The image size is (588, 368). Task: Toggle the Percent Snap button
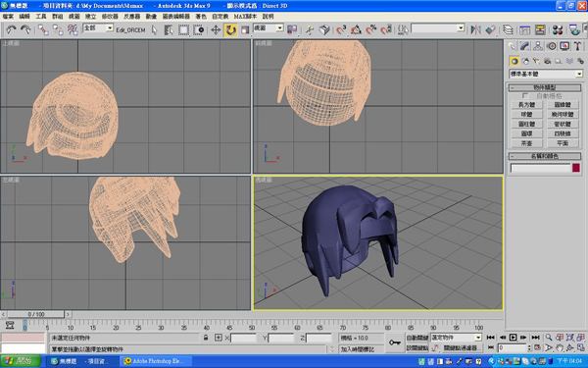[370, 29]
